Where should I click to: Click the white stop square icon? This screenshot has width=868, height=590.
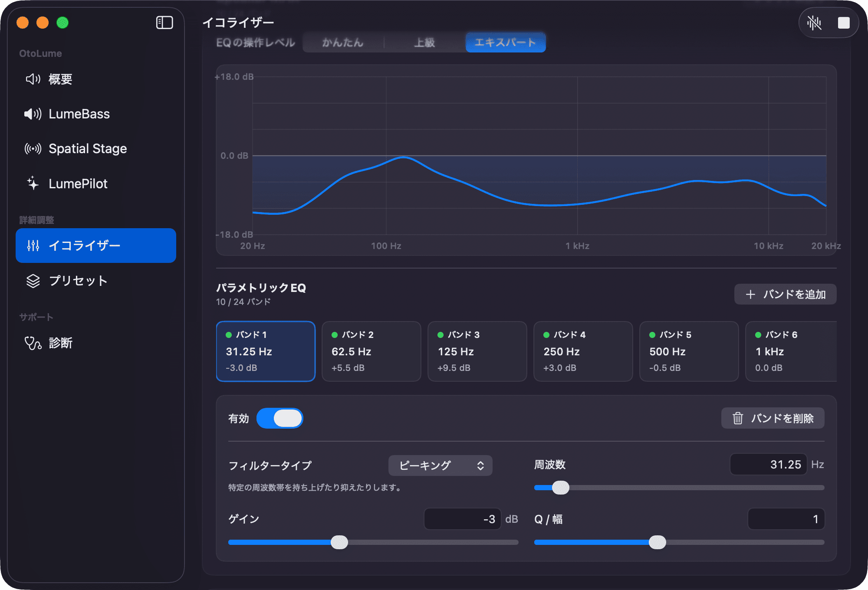click(844, 23)
